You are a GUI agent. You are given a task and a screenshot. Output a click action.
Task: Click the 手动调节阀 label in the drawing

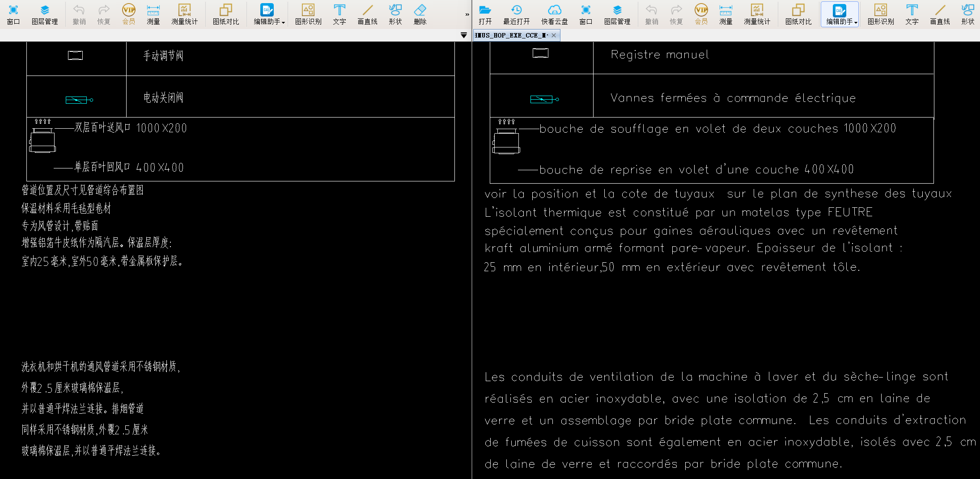point(163,56)
